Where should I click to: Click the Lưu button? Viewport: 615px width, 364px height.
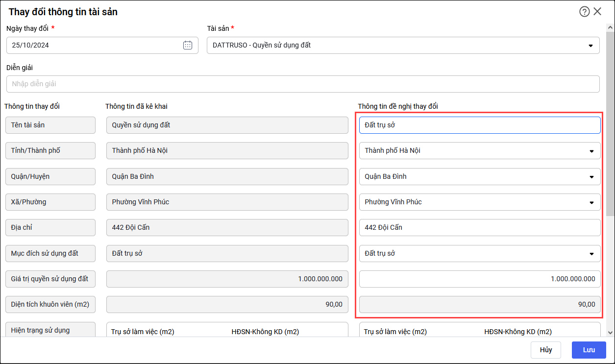pos(589,350)
